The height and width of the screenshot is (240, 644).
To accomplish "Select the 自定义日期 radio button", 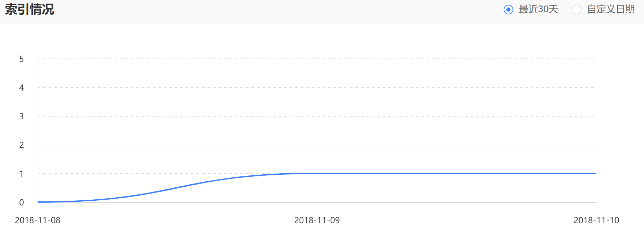I will click(x=576, y=10).
